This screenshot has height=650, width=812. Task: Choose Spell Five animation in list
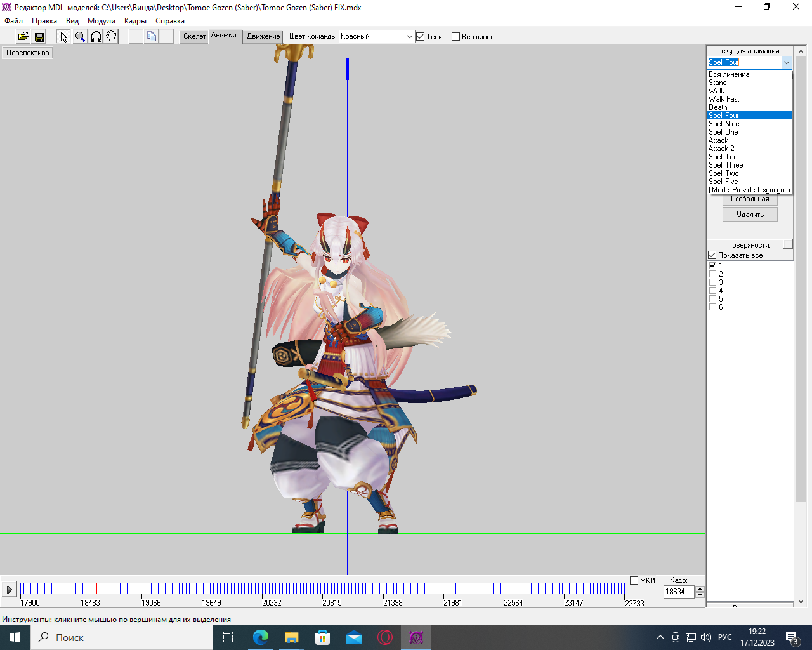750,182
